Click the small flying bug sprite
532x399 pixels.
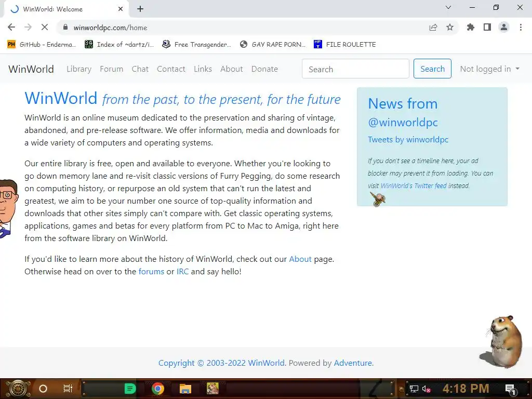pyautogui.click(x=377, y=199)
